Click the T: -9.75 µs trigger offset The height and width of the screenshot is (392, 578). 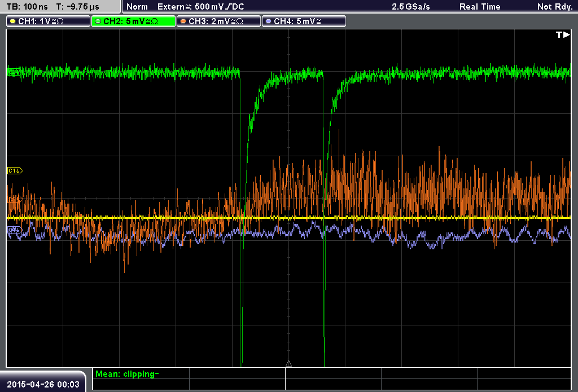pos(77,7)
